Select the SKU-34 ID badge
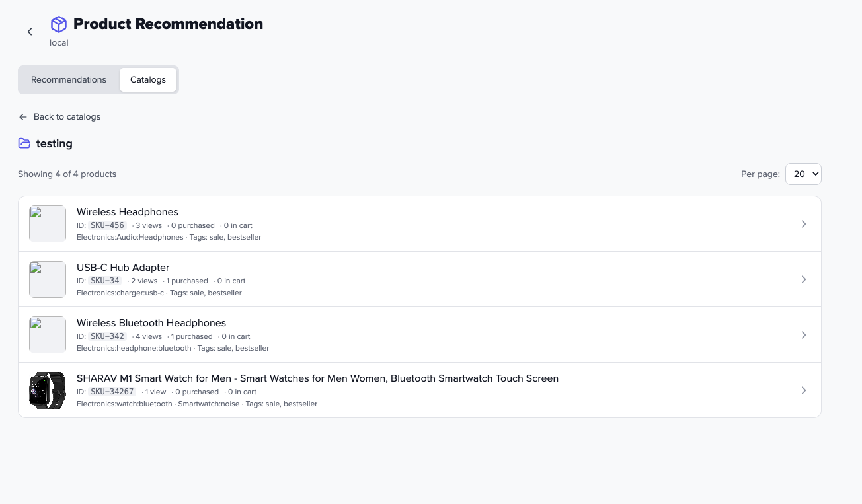 pos(104,280)
